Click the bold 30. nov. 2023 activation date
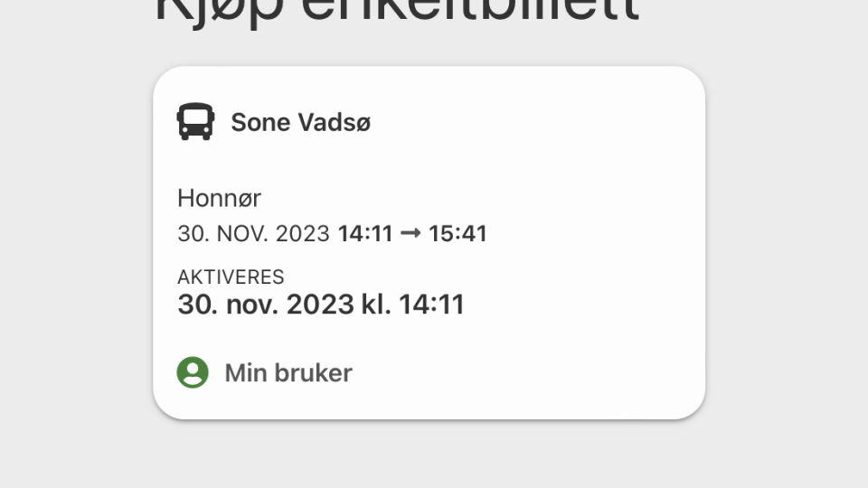Screen dimensions: 868x488 pos(266,305)
